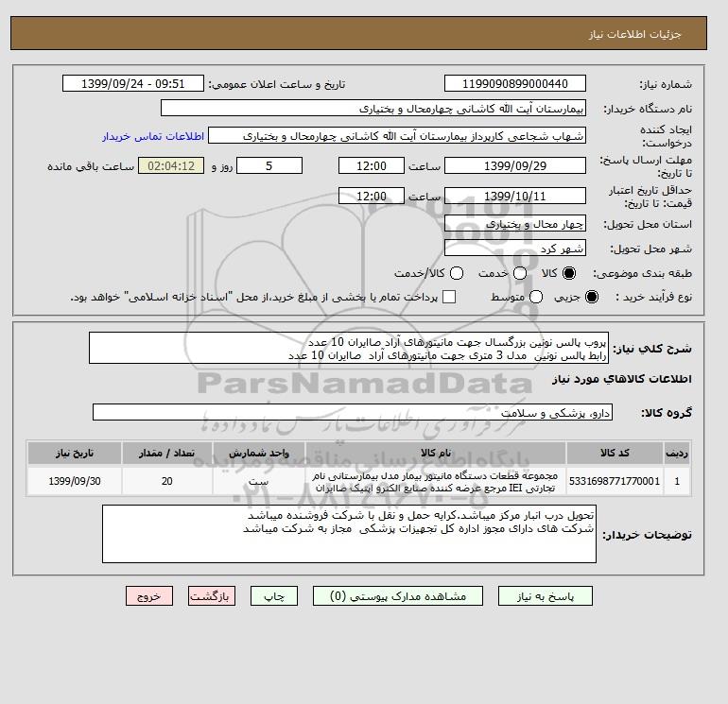Click the buyer organization name field
728x704 pixels.
(x=373, y=108)
